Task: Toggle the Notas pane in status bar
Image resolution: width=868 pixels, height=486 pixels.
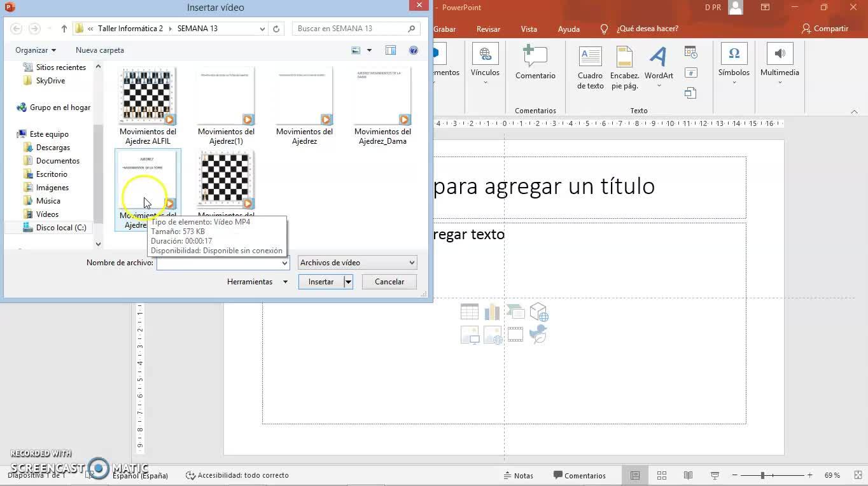Action: [x=517, y=475]
